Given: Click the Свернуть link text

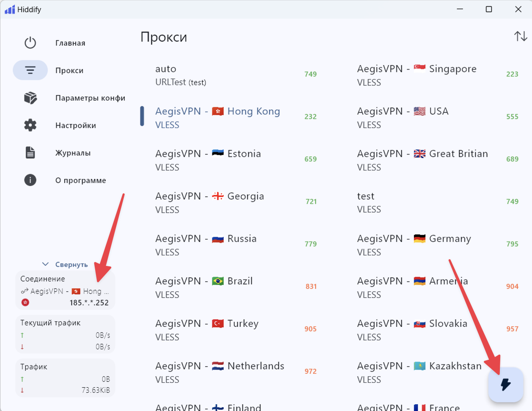Looking at the screenshot, I should pos(71,265).
